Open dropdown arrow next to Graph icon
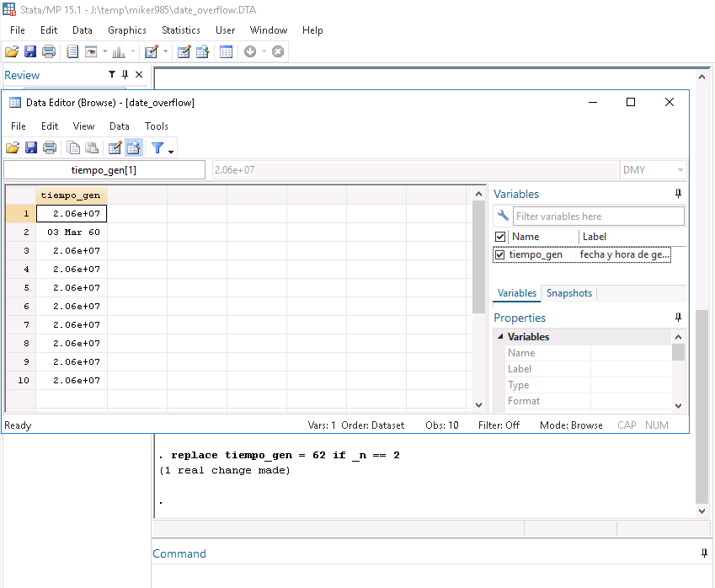This screenshot has width=715, height=588. [x=133, y=51]
